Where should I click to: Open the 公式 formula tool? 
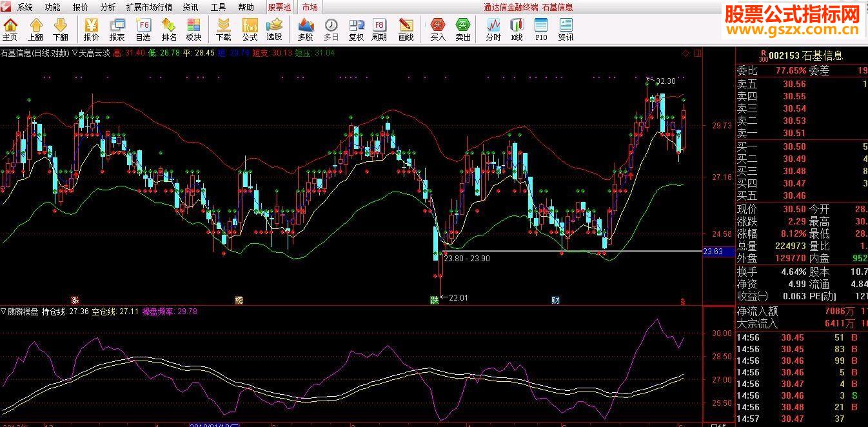click(x=250, y=30)
